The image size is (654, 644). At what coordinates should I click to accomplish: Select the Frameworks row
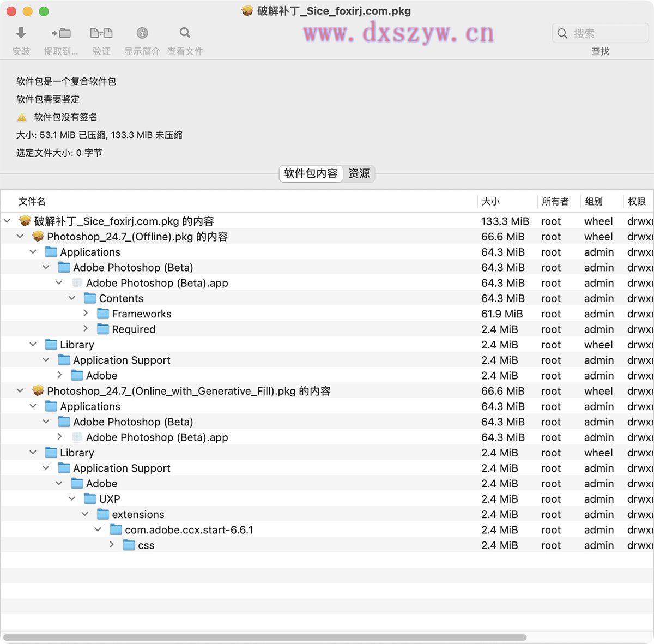(327, 314)
